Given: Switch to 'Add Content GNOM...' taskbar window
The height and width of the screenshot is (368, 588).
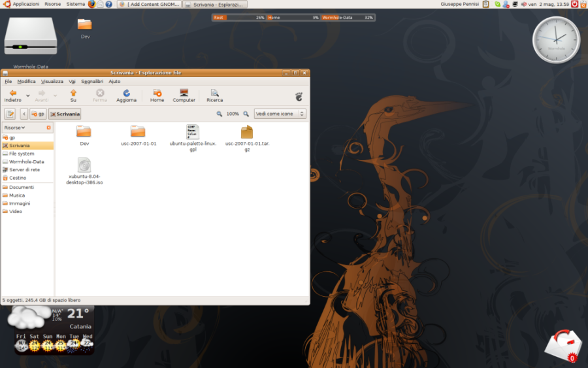Looking at the screenshot, I should (149, 5).
